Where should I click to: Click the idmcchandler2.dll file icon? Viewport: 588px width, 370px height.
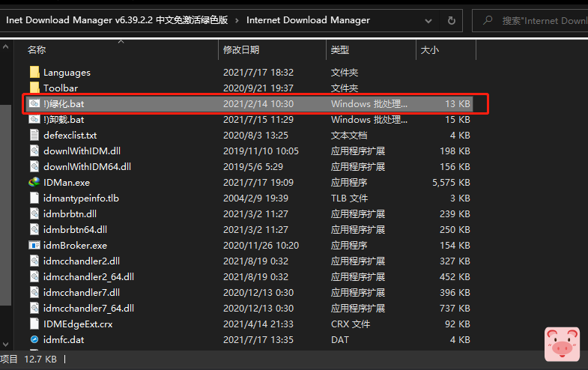coord(34,261)
